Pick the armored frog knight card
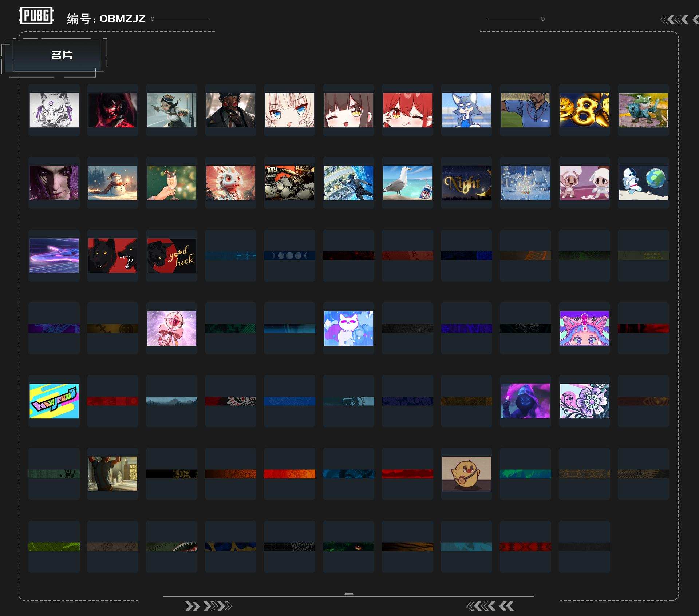699x616 pixels. 644,110
